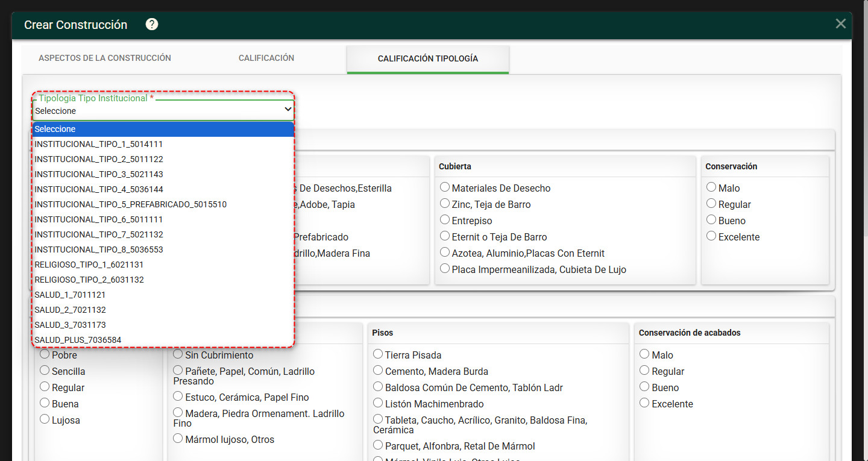Select Azotea, Aluminio, Placas Con Eternit
The width and height of the screenshot is (868, 461).
[445, 252]
